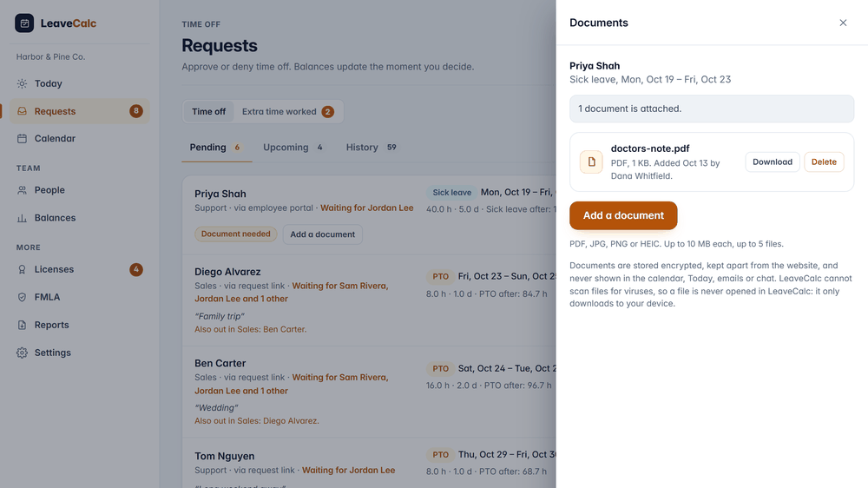868x488 pixels.
Task: Click the doctors-note.pdf file icon
Action: coord(591,162)
